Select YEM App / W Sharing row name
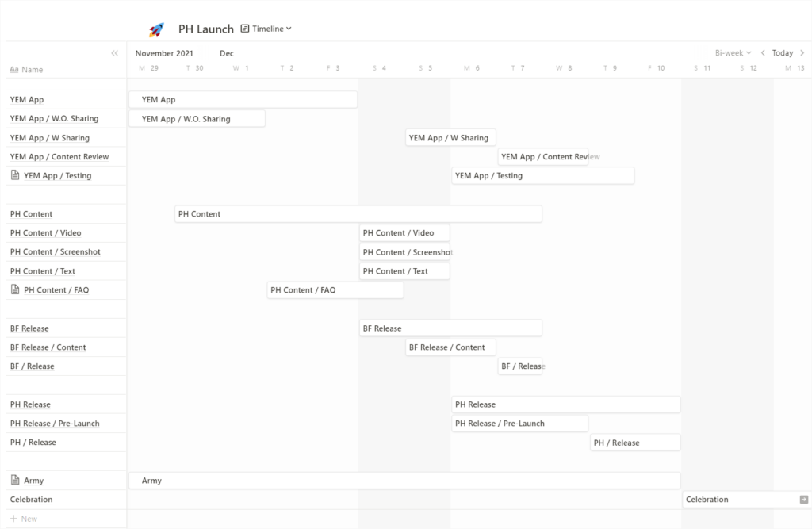This screenshot has height=529, width=812. point(50,138)
